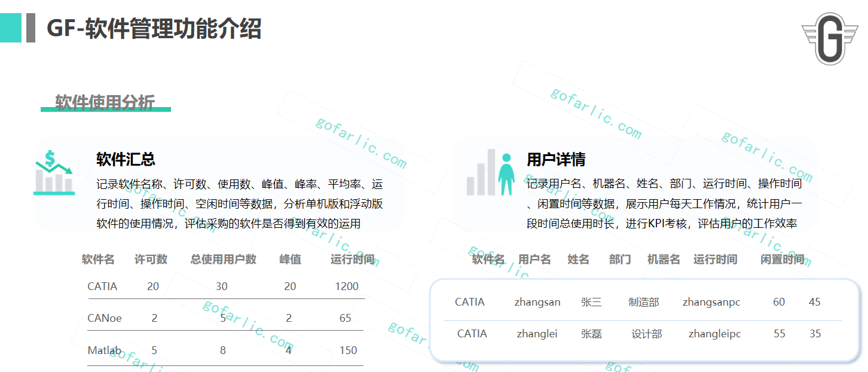Click the CATIA total users value 30
Screen dimensions: 868x372
222,286
